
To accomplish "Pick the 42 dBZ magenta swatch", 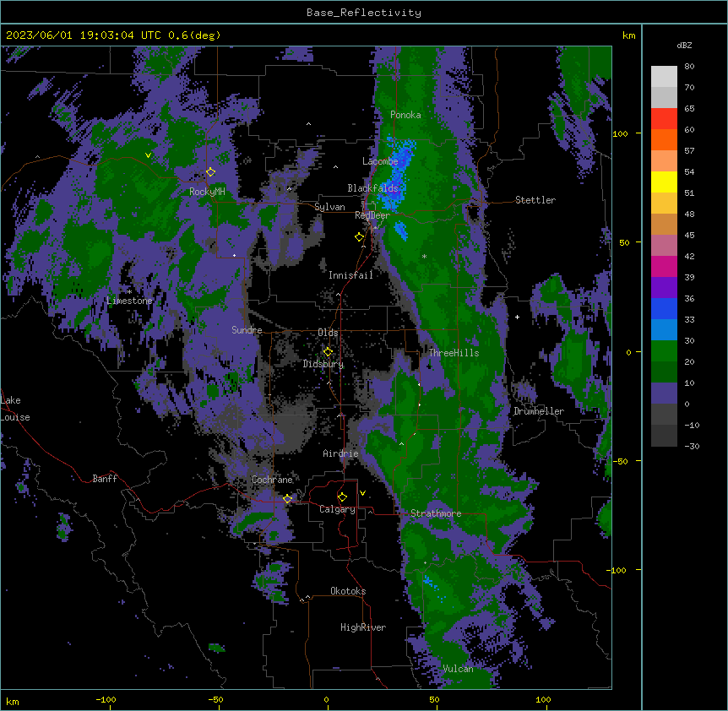I will (x=664, y=266).
